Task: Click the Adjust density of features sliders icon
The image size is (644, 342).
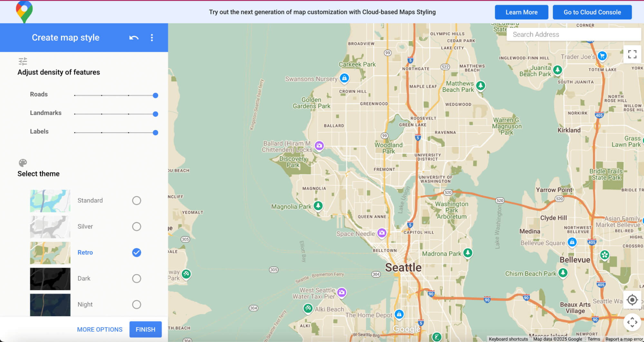Action: [x=23, y=60]
